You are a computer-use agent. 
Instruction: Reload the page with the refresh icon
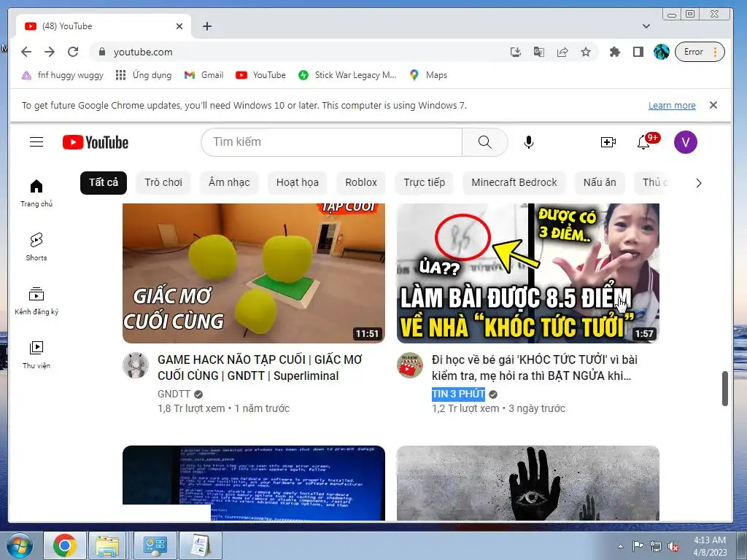coord(73,52)
